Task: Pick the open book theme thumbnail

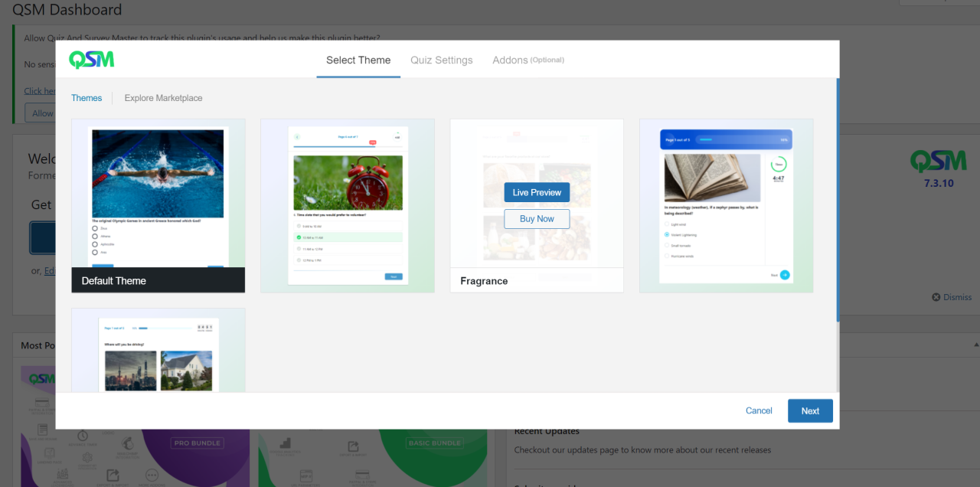Action: click(x=726, y=204)
